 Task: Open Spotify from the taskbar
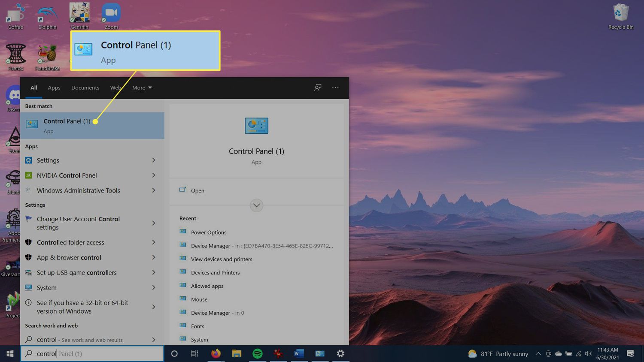258,353
